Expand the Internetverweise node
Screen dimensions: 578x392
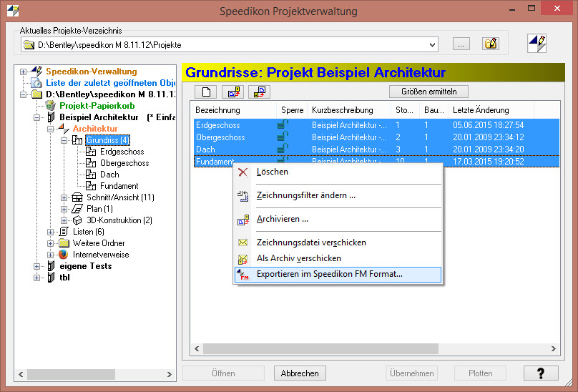pos(51,255)
